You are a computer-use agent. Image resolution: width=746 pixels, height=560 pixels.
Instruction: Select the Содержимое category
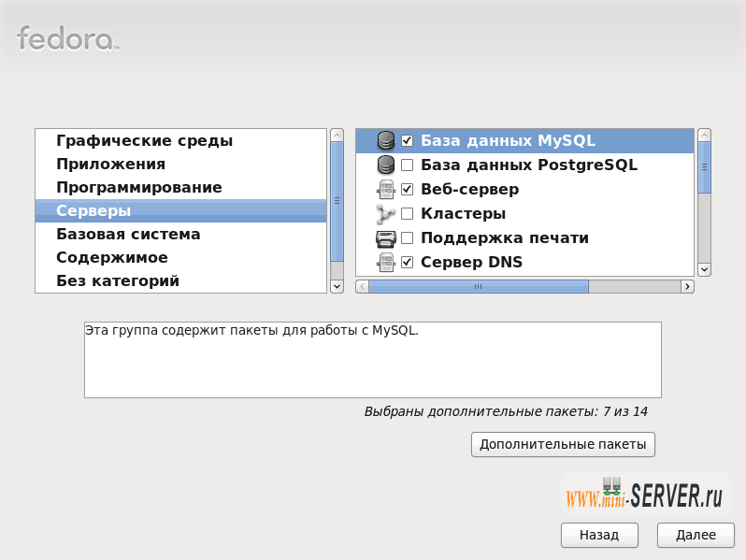pos(180,257)
